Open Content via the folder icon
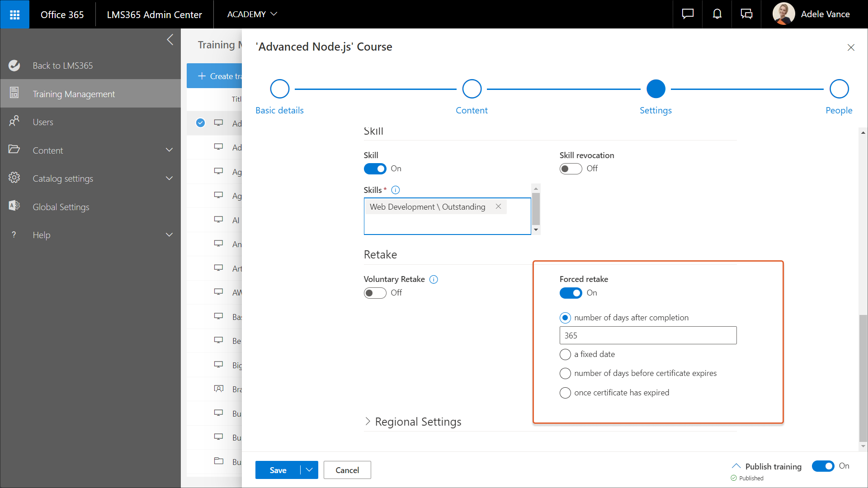Screen dimensions: 868x488 click(x=14, y=150)
